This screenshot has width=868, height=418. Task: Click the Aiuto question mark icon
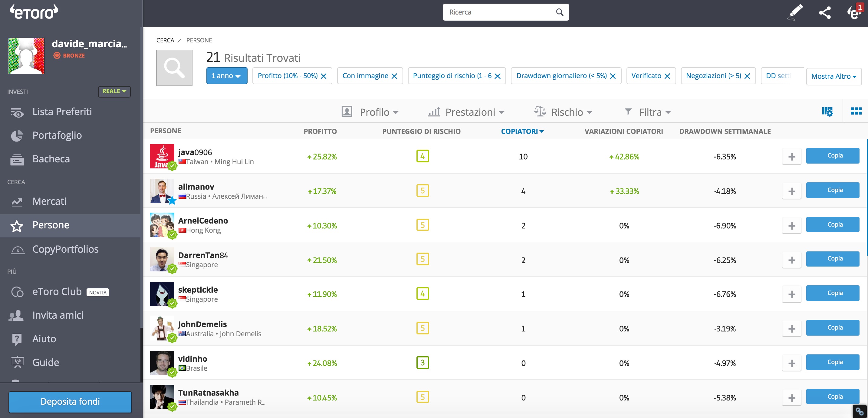pyautogui.click(x=17, y=339)
